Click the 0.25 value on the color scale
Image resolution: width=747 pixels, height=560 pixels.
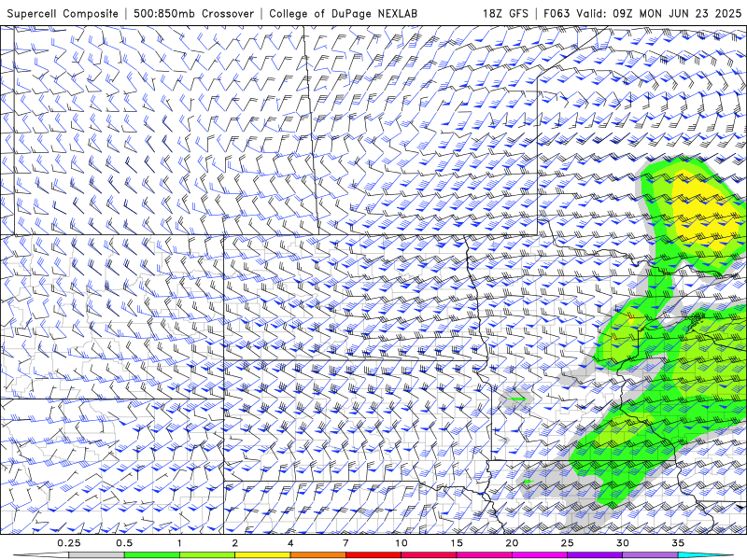69,543
